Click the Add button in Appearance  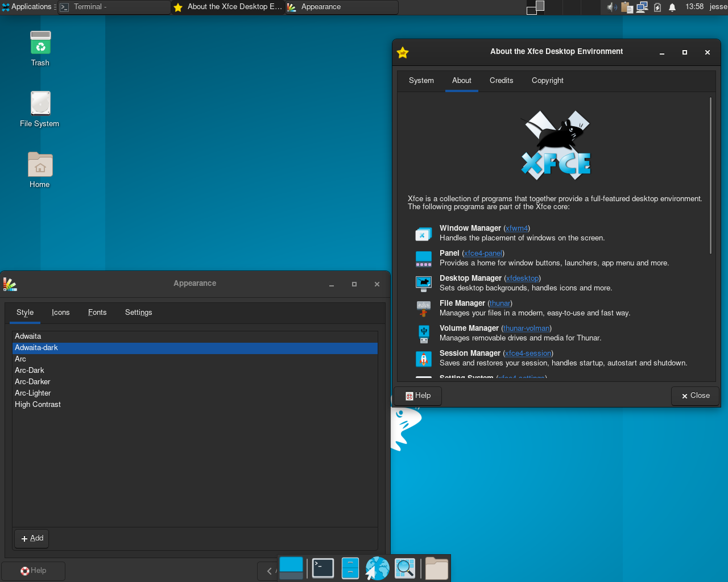32,538
